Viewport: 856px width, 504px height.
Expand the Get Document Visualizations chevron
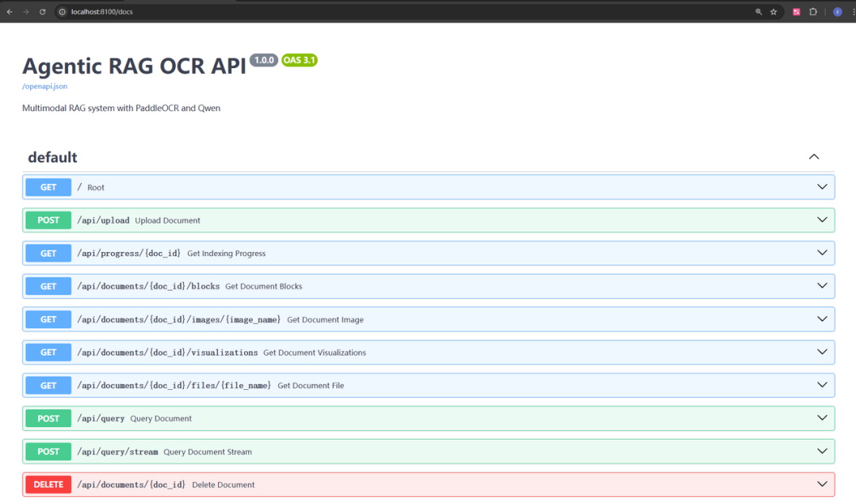pos(822,352)
